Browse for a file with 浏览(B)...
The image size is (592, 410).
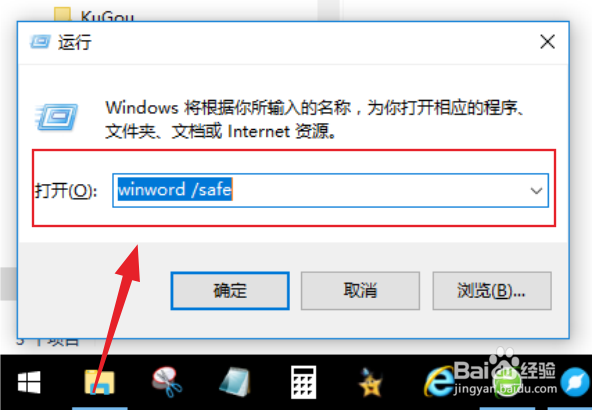pyautogui.click(x=492, y=291)
